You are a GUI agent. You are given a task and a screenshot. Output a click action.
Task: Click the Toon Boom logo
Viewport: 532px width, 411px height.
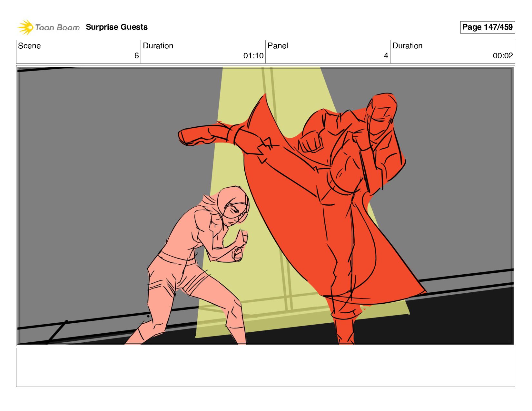48,27
